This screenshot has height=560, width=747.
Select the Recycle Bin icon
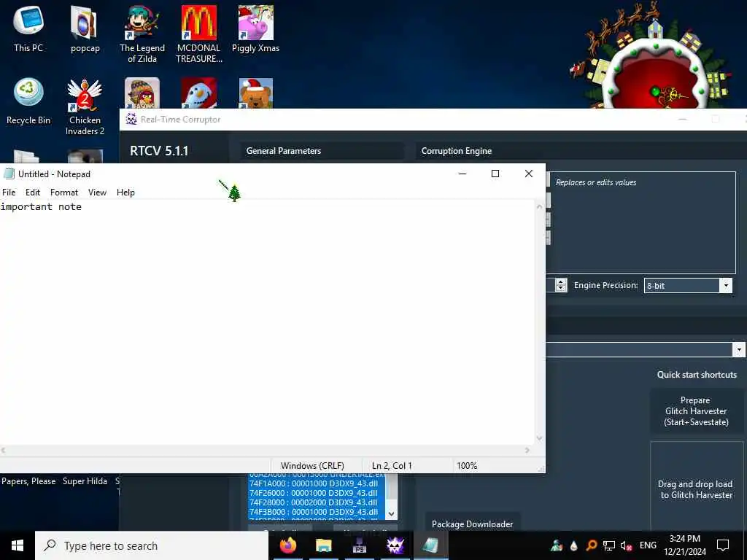(28, 101)
